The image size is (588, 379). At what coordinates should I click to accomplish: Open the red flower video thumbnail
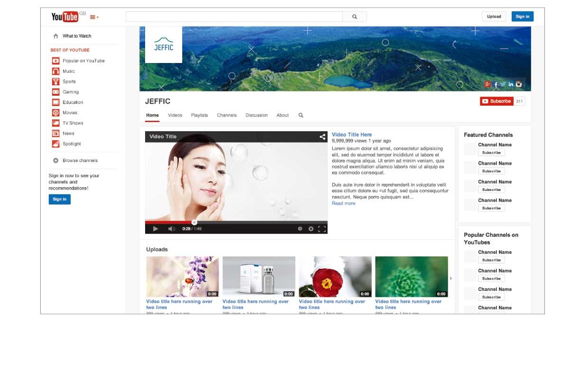click(x=335, y=277)
